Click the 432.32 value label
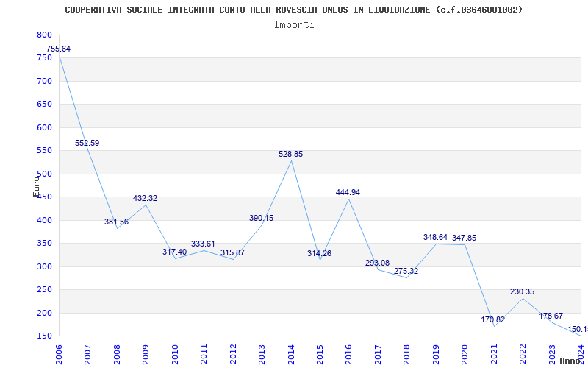588x368 pixels. (145, 198)
